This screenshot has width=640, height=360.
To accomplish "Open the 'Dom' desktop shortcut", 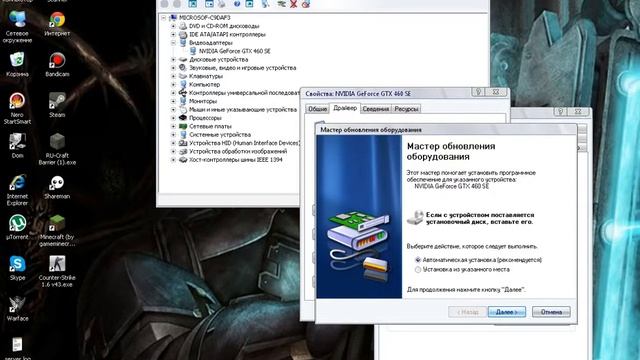I will pos(17,142).
